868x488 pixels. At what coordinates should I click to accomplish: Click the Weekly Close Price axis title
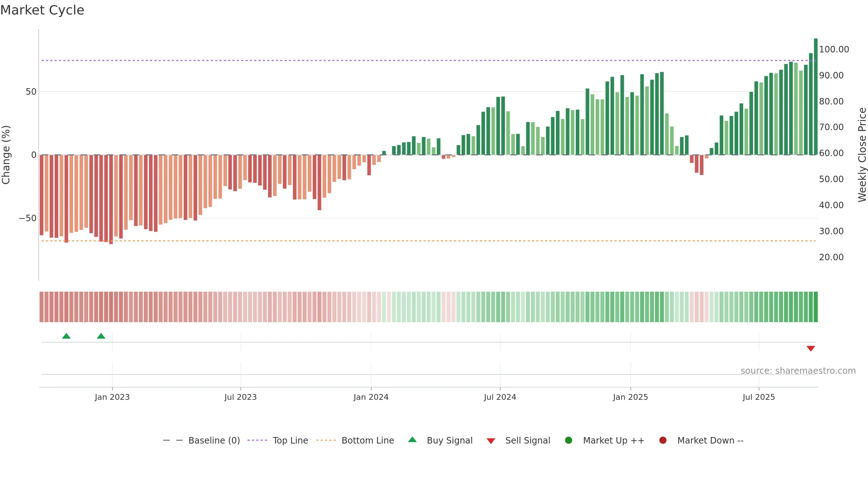coord(862,155)
